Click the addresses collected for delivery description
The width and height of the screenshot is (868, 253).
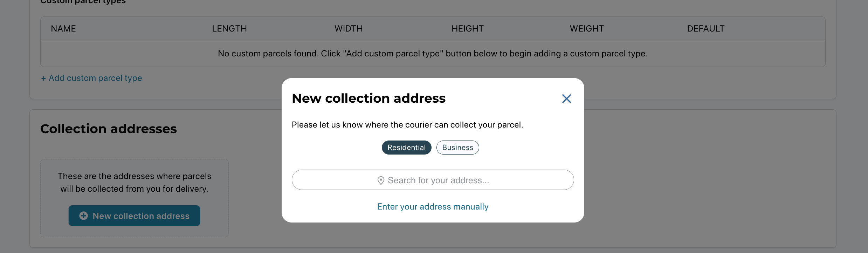pyautogui.click(x=134, y=182)
